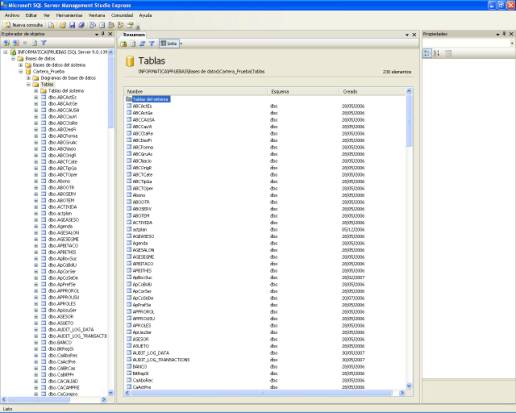Click the pin icon of Explorador de objetos panel
The image size is (516, 413).
click(103, 34)
